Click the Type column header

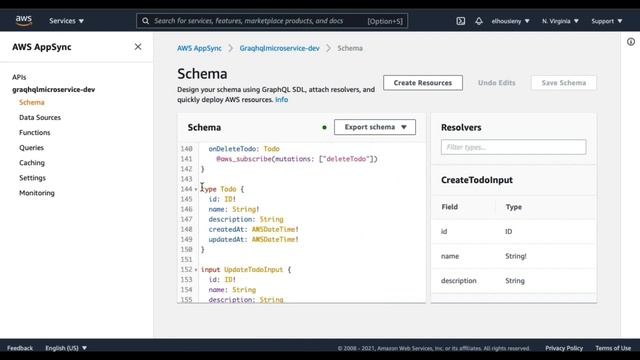(513, 207)
